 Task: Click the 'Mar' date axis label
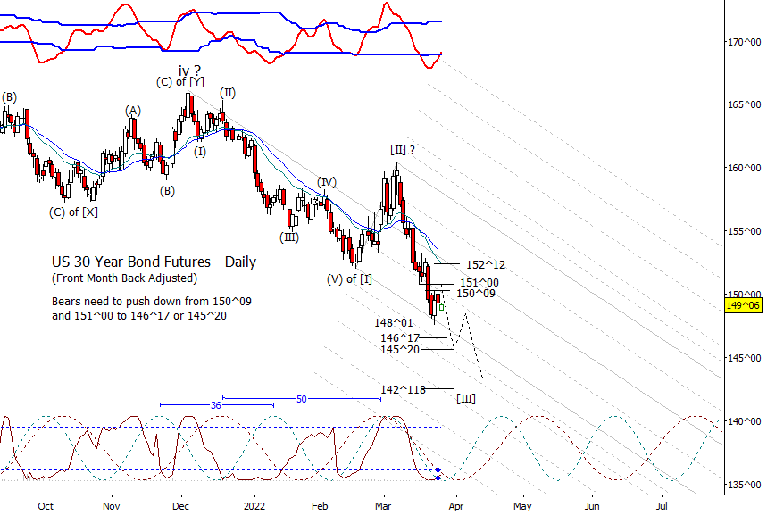pyautogui.click(x=383, y=506)
